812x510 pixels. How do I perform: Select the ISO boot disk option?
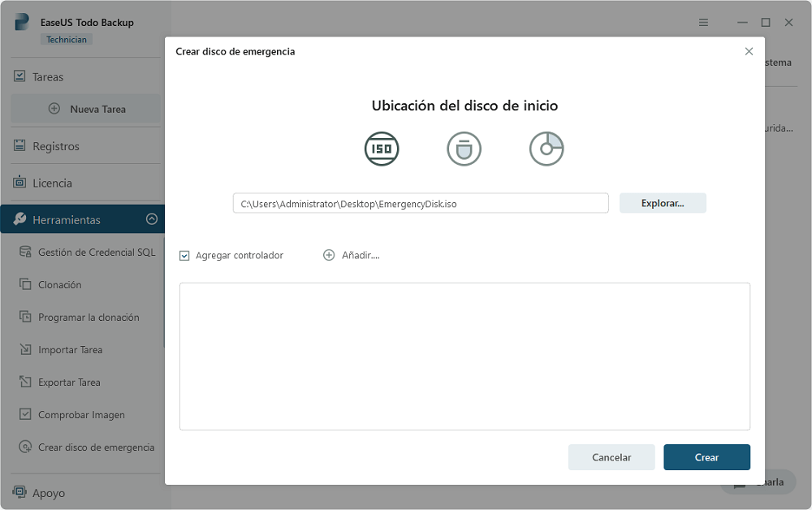tap(382, 149)
